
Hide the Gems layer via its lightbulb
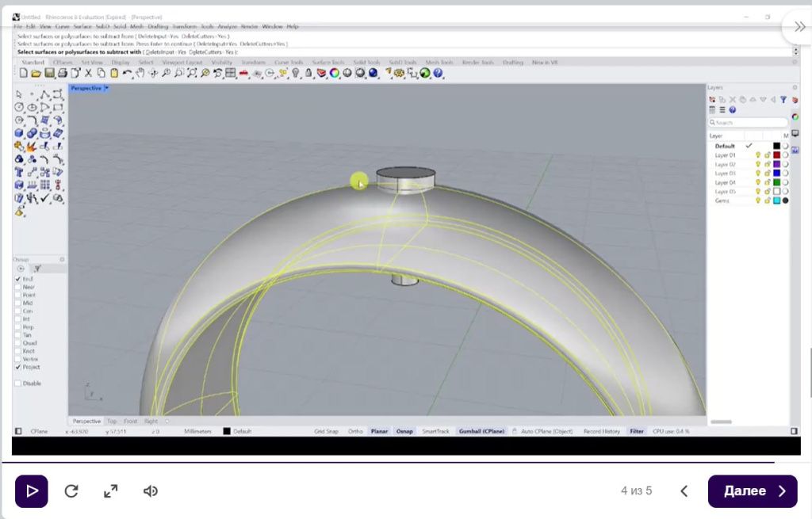pos(758,200)
